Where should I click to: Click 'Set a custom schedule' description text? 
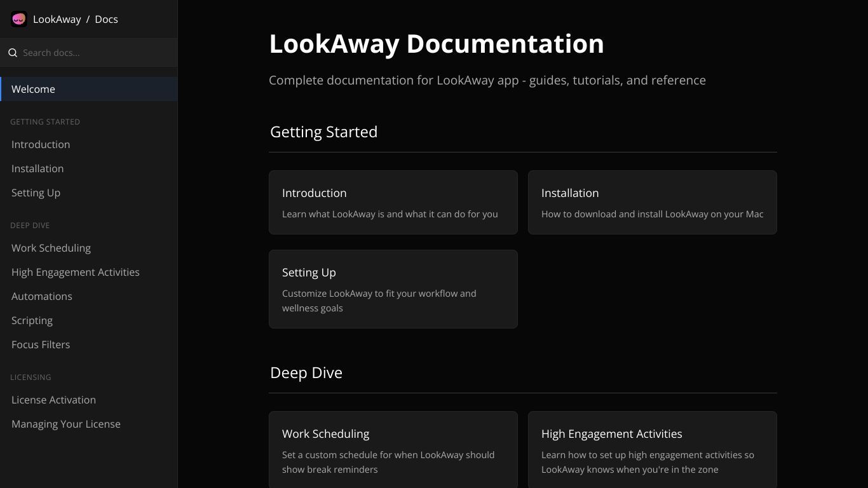pyautogui.click(x=388, y=462)
